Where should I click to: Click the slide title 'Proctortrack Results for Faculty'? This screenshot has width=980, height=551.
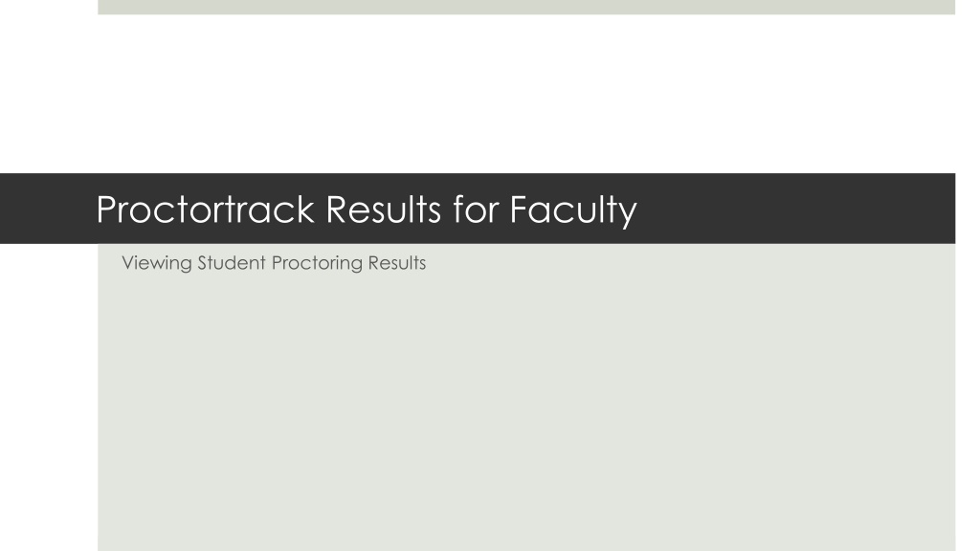click(x=367, y=209)
